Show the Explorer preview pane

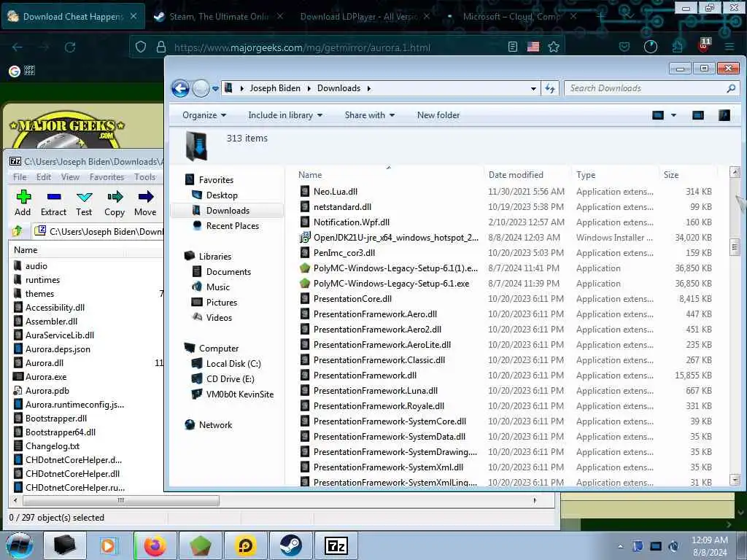tap(698, 115)
